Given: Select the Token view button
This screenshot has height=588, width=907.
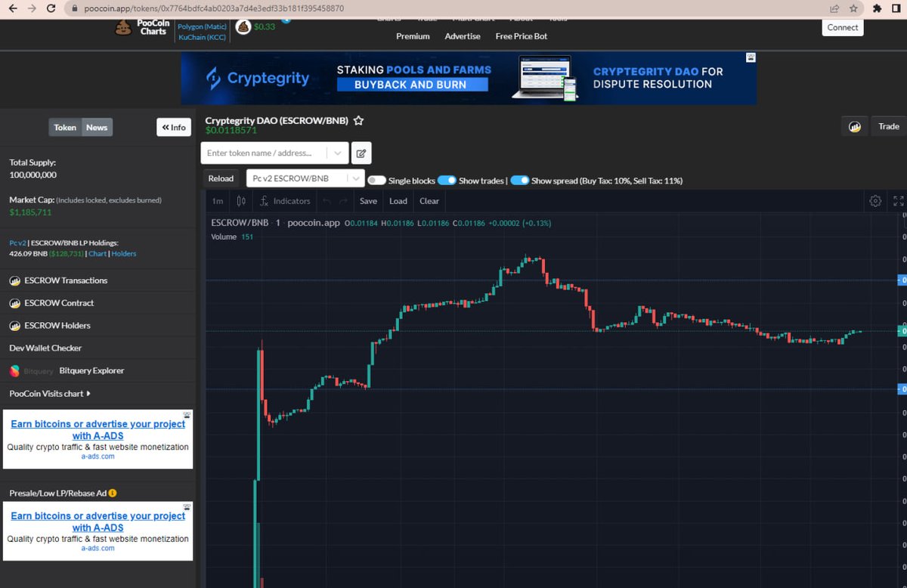Looking at the screenshot, I should coord(65,127).
